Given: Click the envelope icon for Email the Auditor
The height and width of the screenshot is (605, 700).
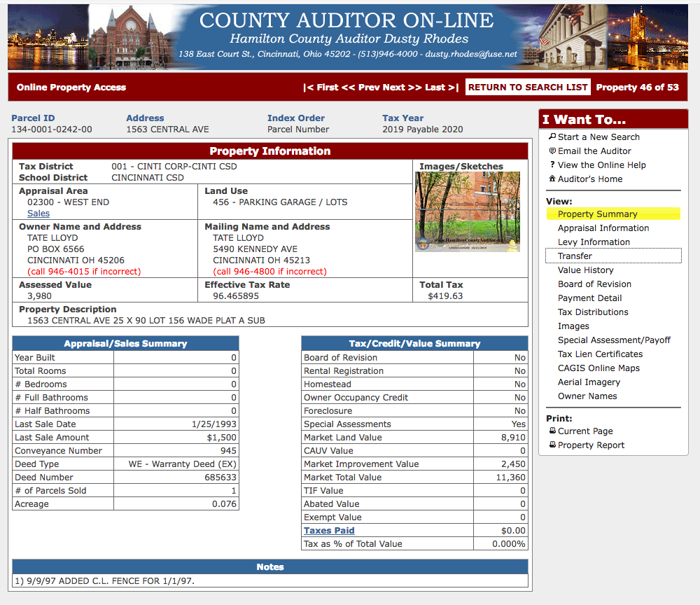Looking at the screenshot, I should click(x=552, y=151).
